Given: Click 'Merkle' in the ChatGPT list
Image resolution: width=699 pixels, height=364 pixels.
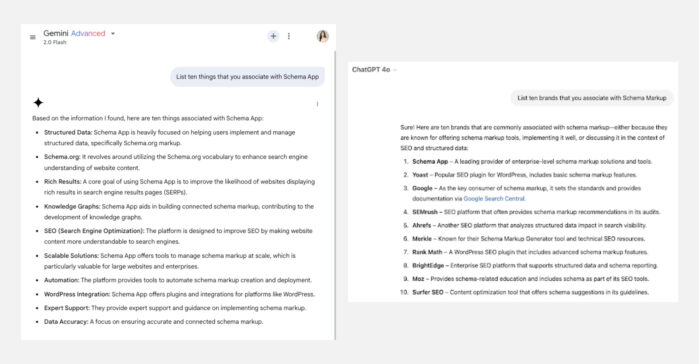Looking at the screenshot, I should click(422, 239).
